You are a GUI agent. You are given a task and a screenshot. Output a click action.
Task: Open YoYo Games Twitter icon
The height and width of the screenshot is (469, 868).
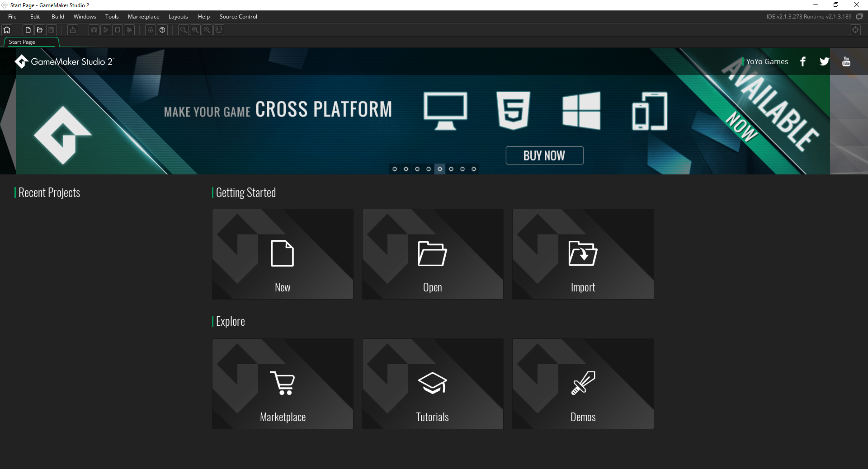pos(825,61)
